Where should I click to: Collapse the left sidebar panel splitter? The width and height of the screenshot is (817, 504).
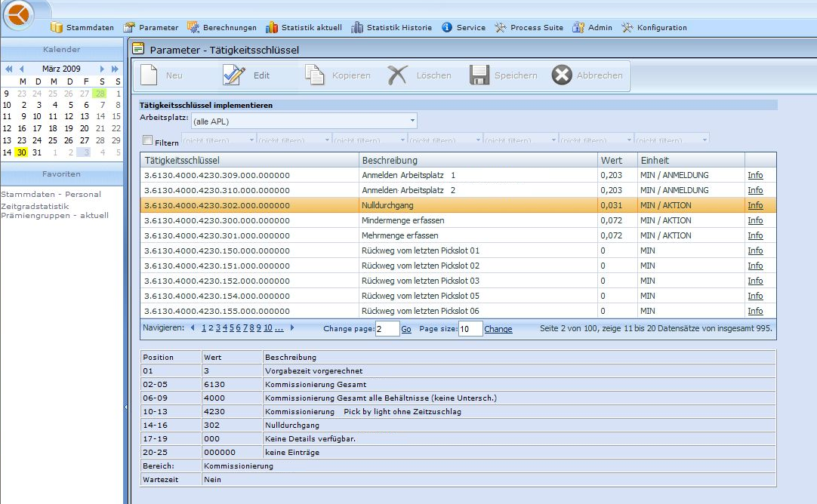point(125,407)
